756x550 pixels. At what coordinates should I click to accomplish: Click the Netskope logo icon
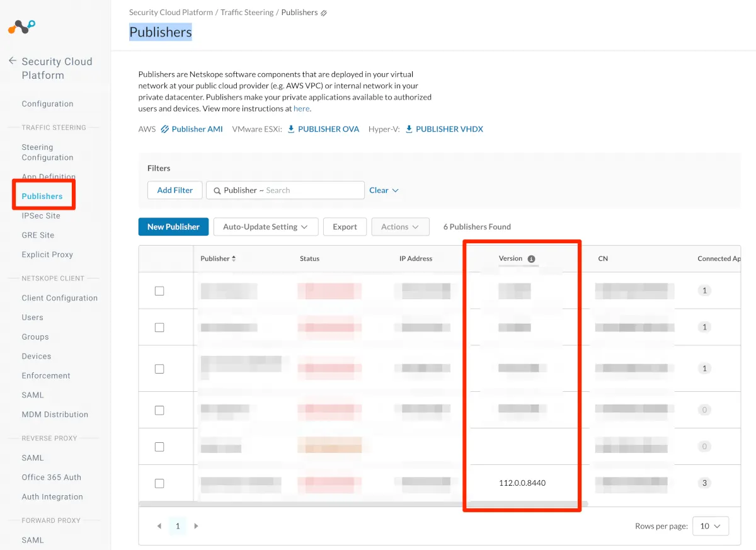tap(21, 27)
